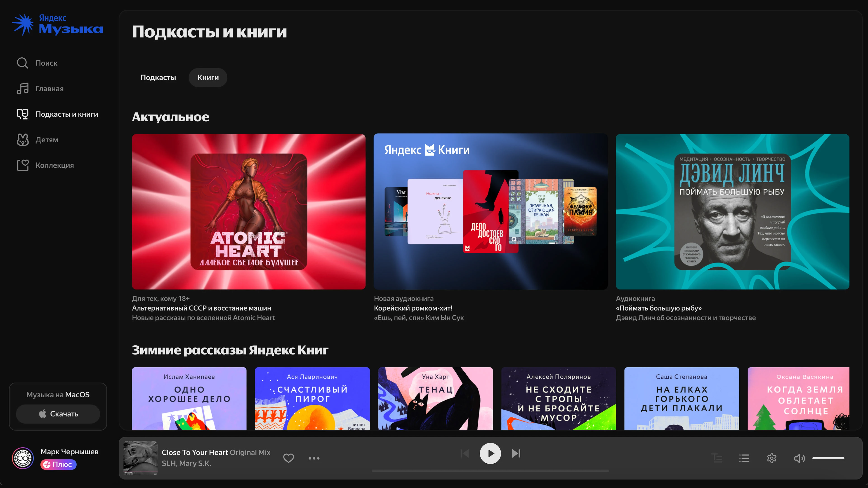Viewport: 868px width, 488px height.
Task: Click the Плюс subscription badge
Action: click(59, 465)
